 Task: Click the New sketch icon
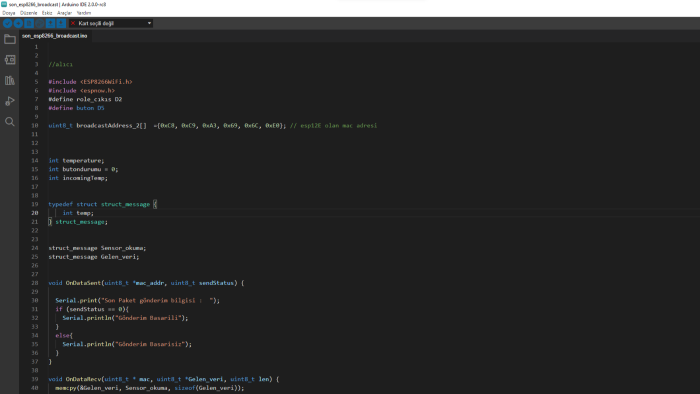pos(29,23)
